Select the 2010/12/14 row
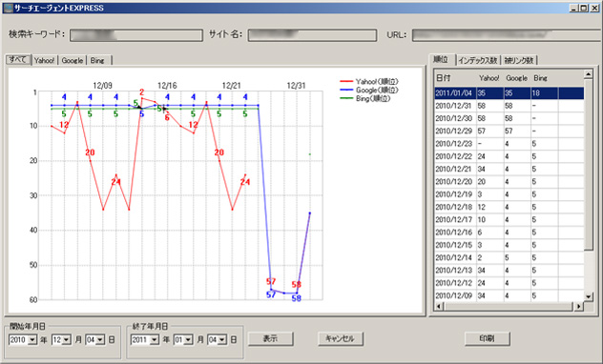Viewport: 603px width, 364px height. (x=509, y=258)
